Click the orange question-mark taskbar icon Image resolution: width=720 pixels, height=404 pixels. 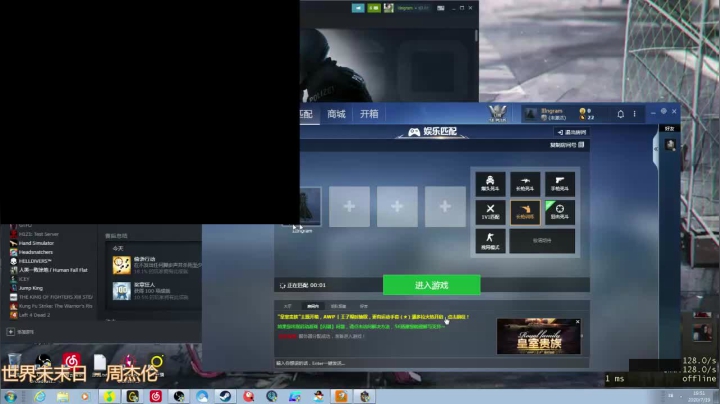341,397
